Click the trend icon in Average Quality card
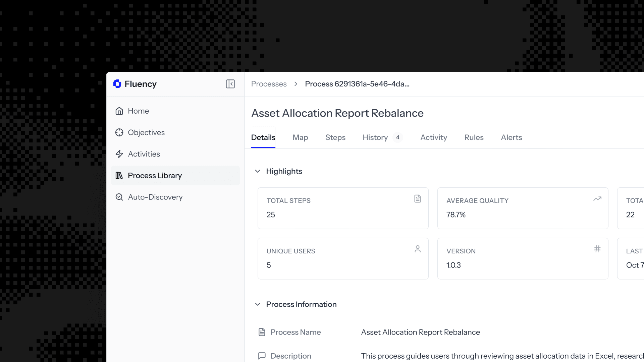 point(597,199)
